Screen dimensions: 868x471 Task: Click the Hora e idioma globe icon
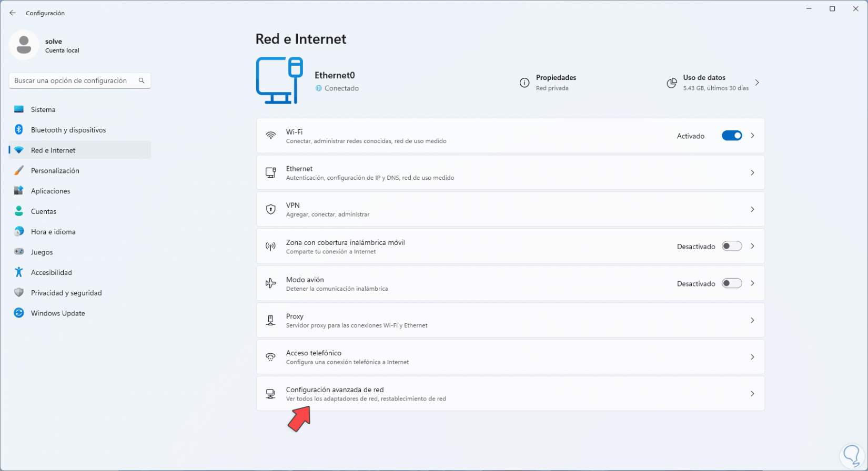point(19,232)
